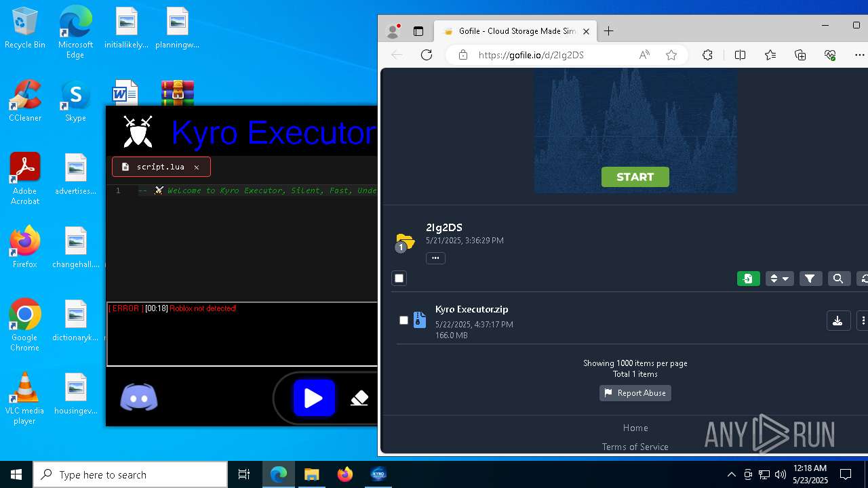Check the select-all files checkbox

[399, 278]
